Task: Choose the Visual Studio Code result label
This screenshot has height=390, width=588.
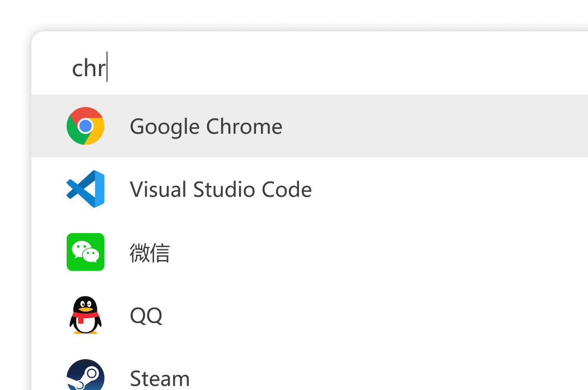Action: pos(221,189)
